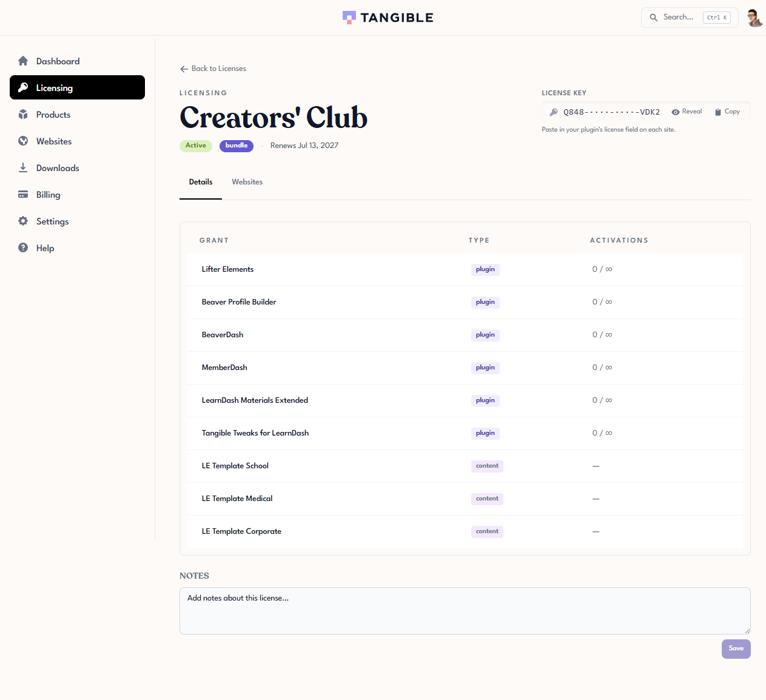Click activations count for MemberDash

pyautogui.click(x=602, y=368)
